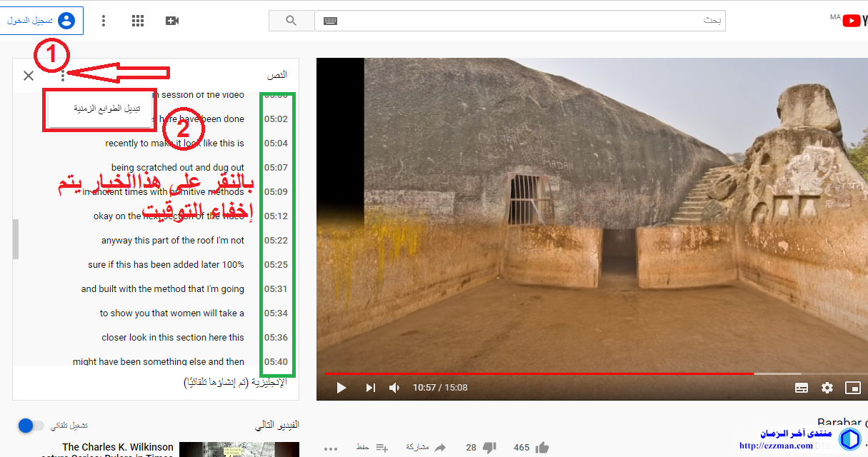Open the transcript panel three-dot menu
This screenshot has height=457, width=868.
(x=63, y=76)
